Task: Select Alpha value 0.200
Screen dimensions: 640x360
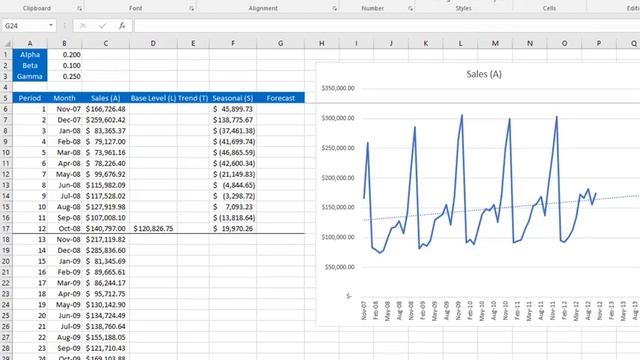Action: [64, 54]
